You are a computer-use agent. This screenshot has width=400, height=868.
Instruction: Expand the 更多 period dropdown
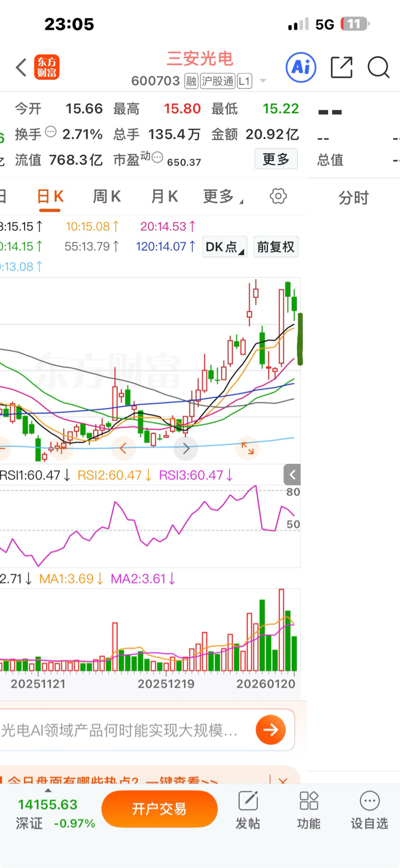tap(223, 197)
